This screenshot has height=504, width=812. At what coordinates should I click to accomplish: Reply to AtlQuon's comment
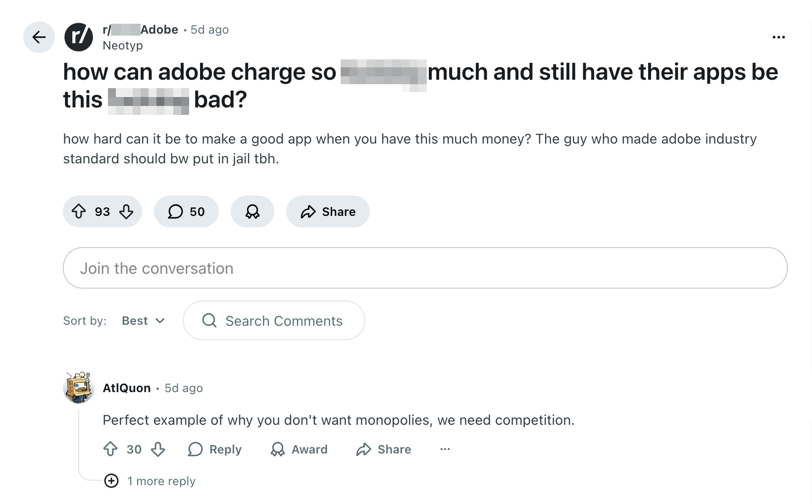coord(215,449)
